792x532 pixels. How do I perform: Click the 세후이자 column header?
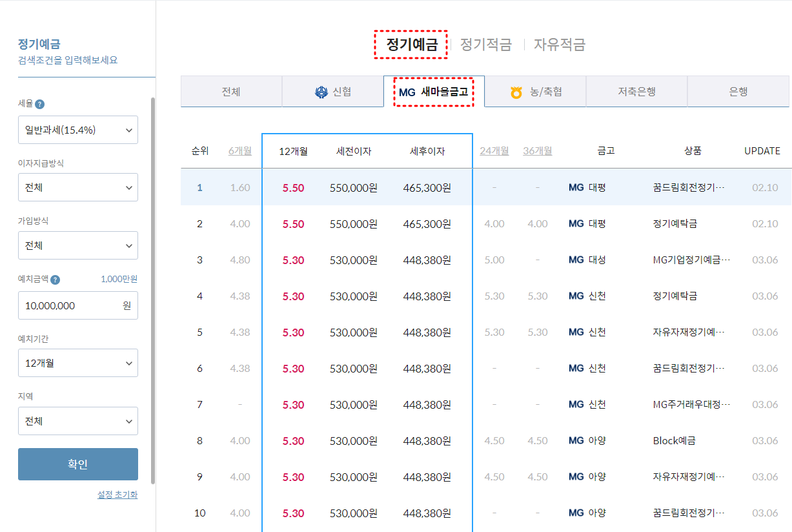click(x=427, y=151)
